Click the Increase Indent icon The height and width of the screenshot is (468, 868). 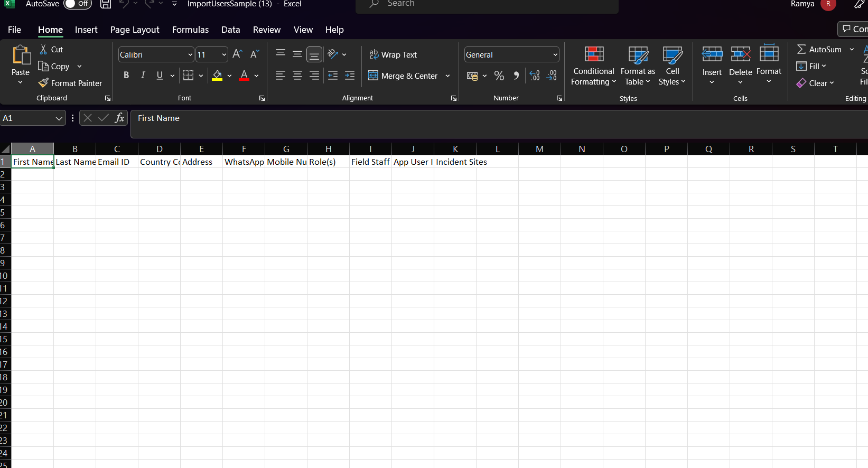click(x=350, y=76)
